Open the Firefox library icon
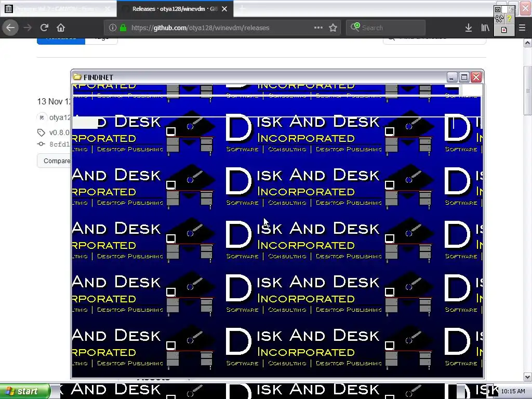 485,28
